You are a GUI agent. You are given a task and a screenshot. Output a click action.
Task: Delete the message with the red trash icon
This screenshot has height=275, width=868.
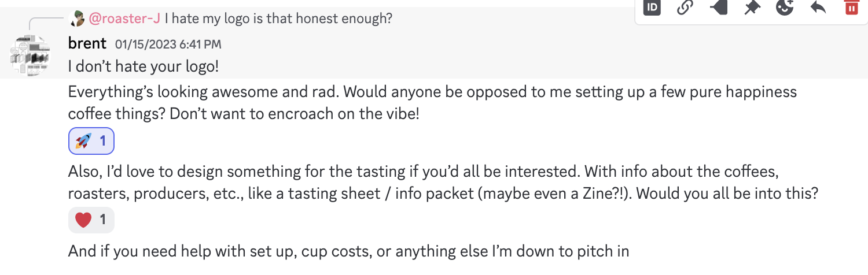tap(851, 8)
